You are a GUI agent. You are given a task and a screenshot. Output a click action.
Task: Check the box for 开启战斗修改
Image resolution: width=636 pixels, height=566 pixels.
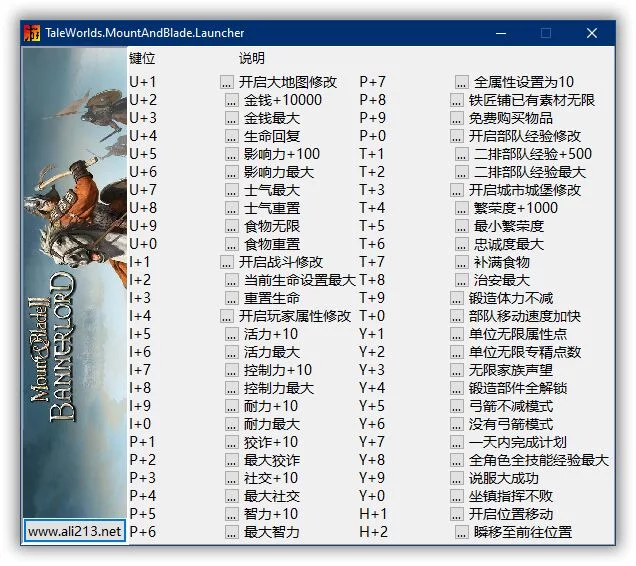pos(227,262)
